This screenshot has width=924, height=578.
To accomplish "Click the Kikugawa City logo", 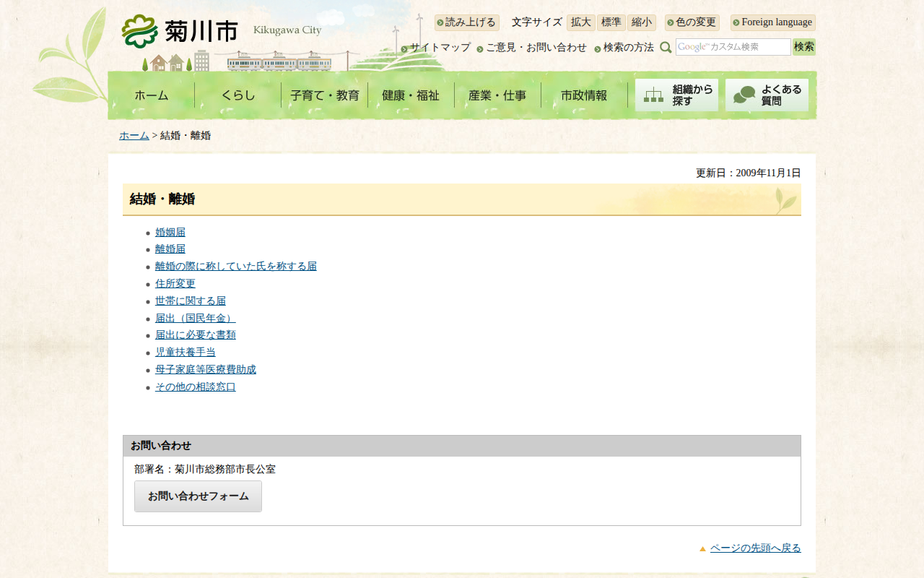I will click(180, 31).
